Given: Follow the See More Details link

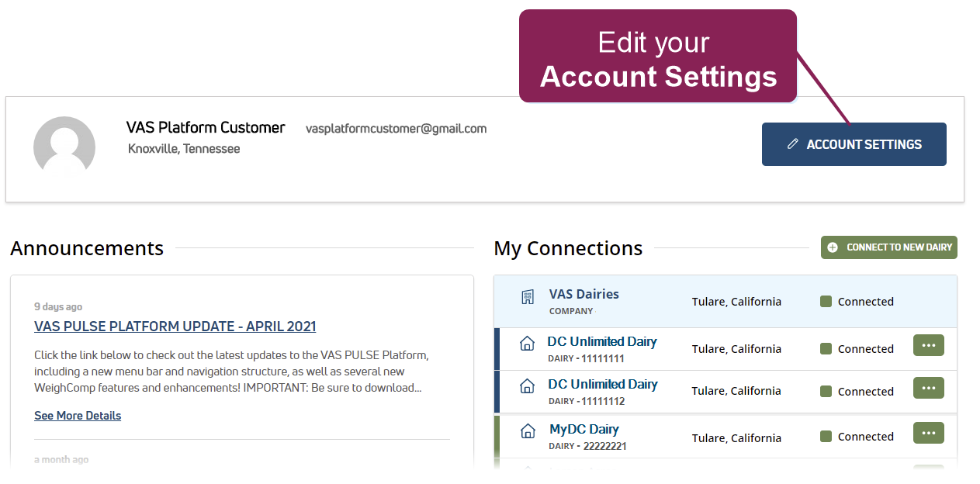Looking at the screenshot, I should coord(78,416).
